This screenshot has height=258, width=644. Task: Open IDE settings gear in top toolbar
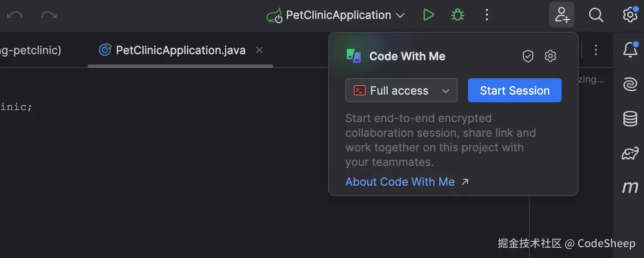click(630, 15)
